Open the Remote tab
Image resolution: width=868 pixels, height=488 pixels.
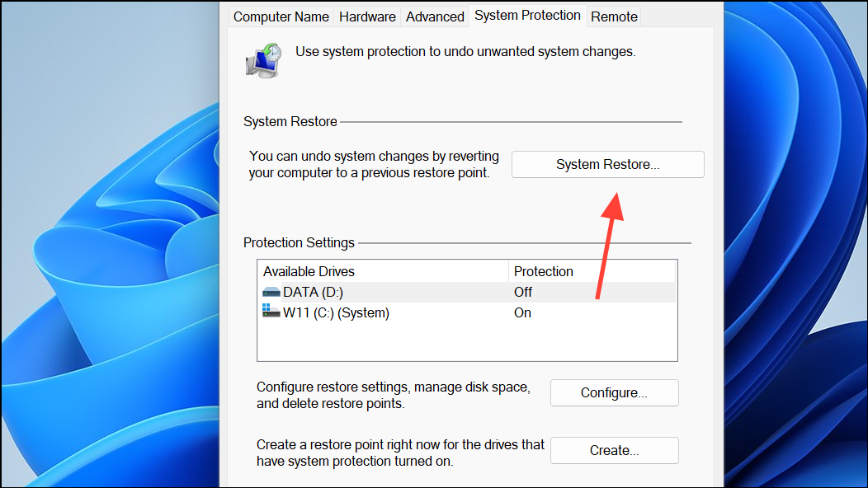click(614, 16)
